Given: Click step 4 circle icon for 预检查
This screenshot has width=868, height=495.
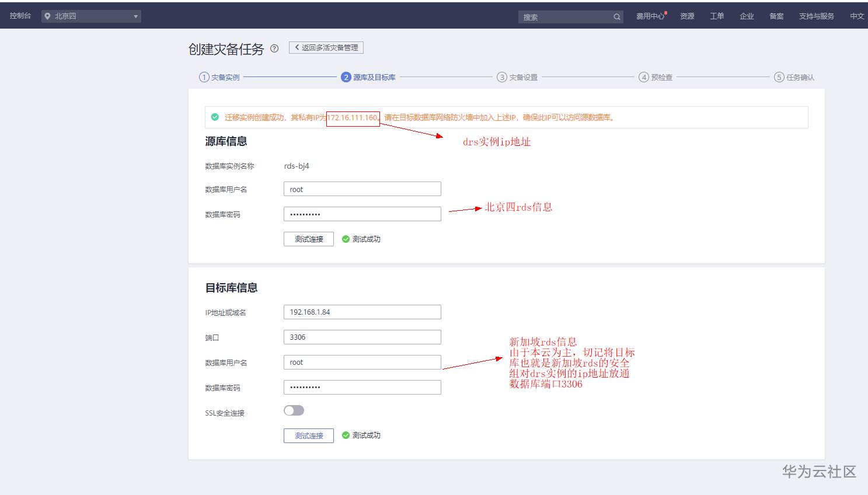Looking at the screenshot, I should (x=644, y=77).
